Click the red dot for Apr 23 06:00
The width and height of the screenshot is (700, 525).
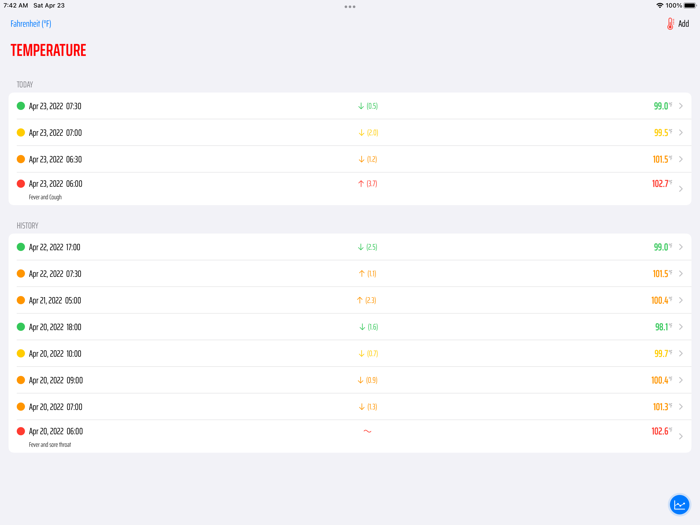click(21, 183)
